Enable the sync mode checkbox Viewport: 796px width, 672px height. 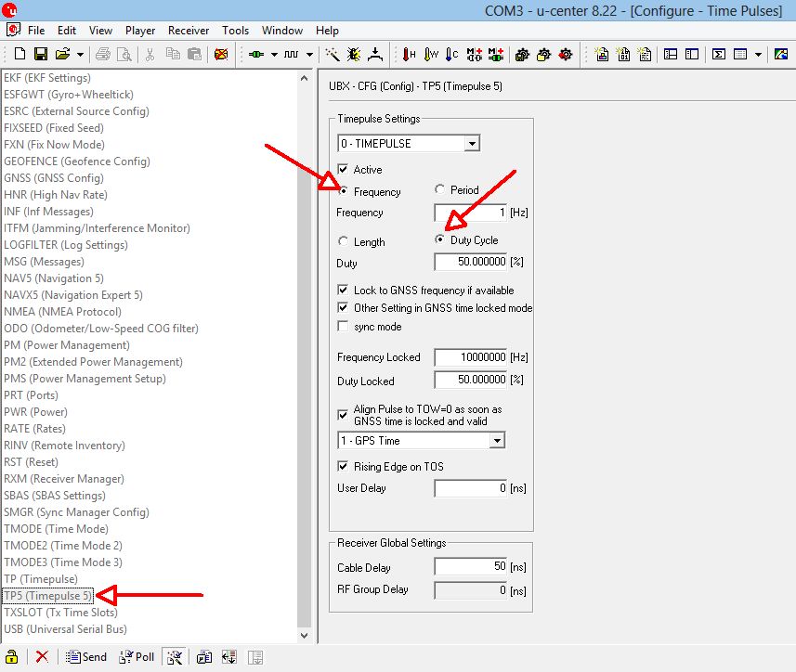tap(343, 326)
